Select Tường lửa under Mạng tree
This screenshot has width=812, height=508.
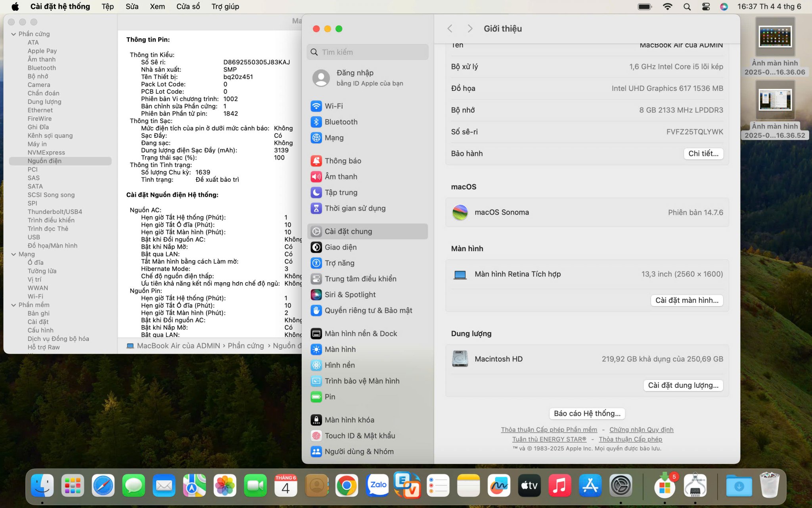(x=42, y=271)
